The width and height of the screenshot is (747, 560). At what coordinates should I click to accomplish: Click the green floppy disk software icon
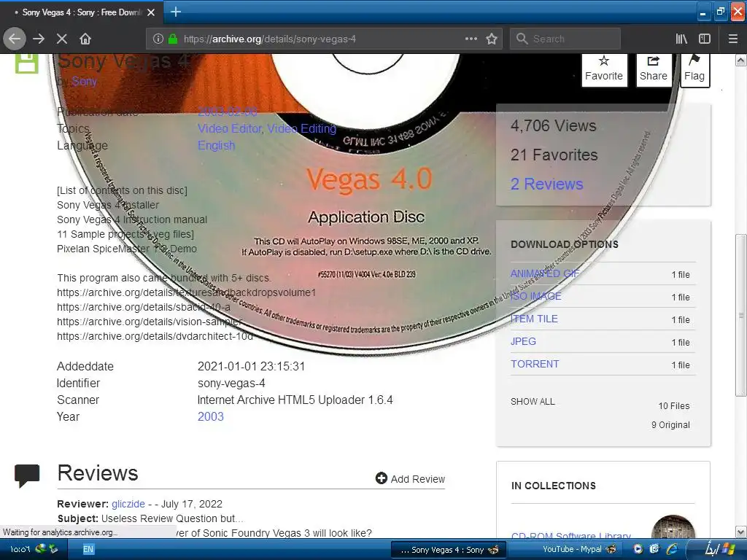click(x=27, y=63)
